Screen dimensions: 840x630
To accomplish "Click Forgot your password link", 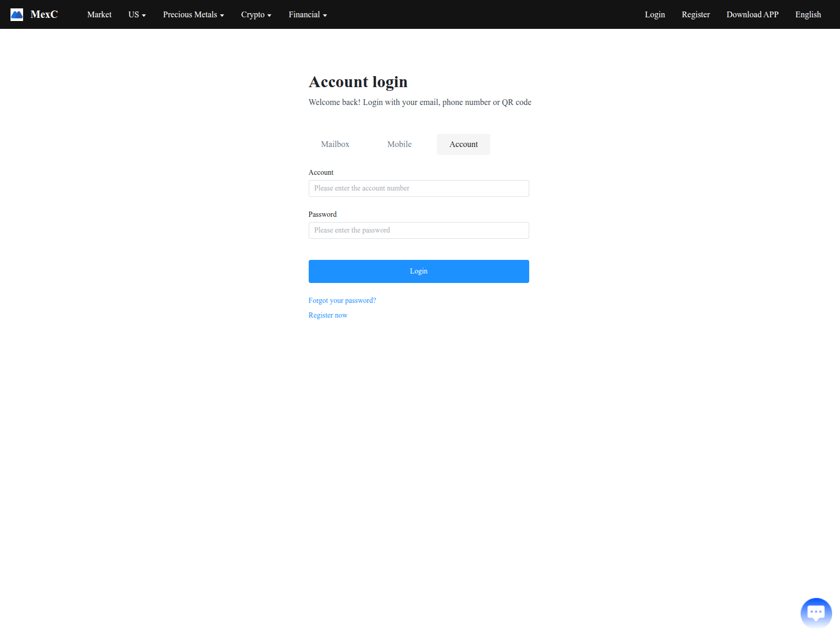I will [x=342, y=300].
